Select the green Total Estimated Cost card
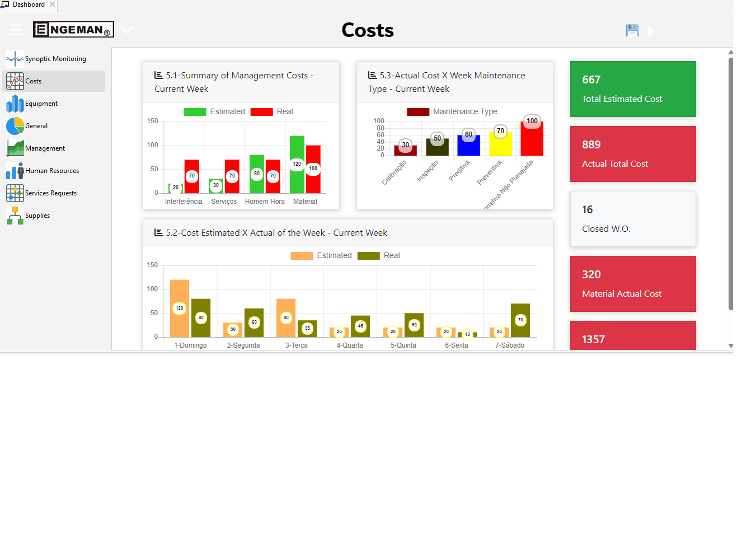The width and height of the screenshot is (756, 533). click(x=632, y=88)
